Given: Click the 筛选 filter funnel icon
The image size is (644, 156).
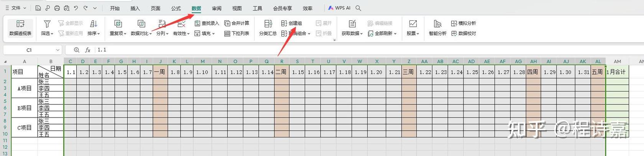Looking at the screenshot, I should (47, 24).
